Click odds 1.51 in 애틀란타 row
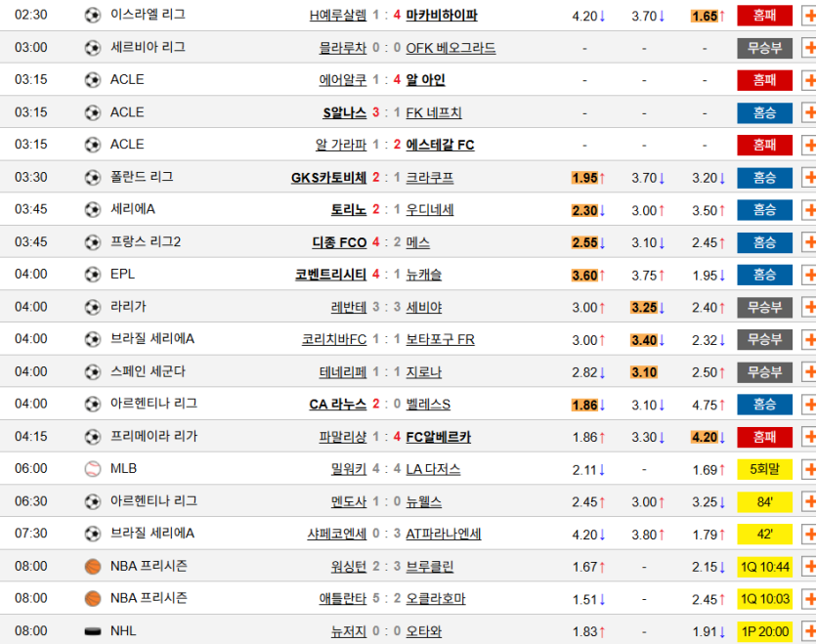 (x=585, y=599)
